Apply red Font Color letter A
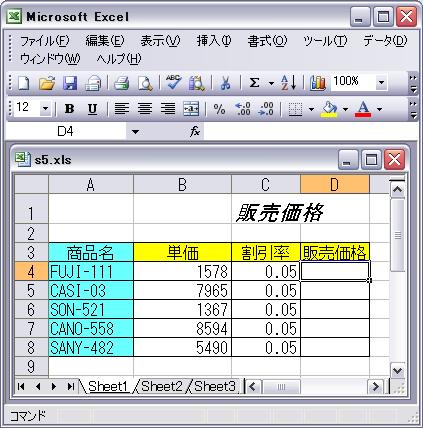The image size is (423, 428). [x=363, y=109]
